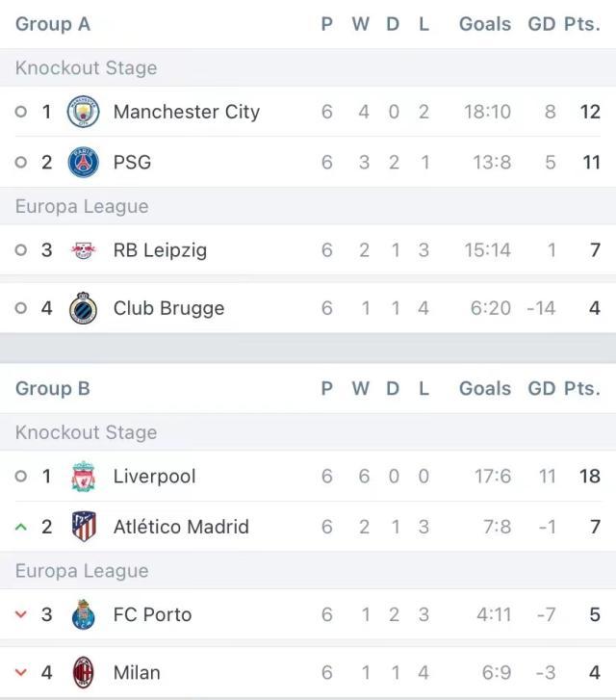Select the RB Leipzig logo
616x700 pixels.
tap(83, 250)
